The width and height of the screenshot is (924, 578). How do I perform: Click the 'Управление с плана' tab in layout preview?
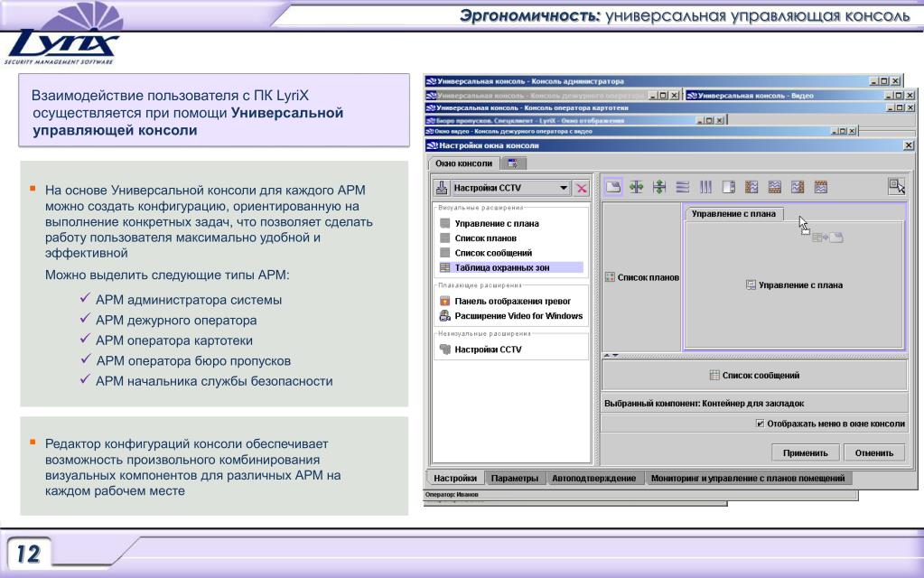tap(733, 214)
